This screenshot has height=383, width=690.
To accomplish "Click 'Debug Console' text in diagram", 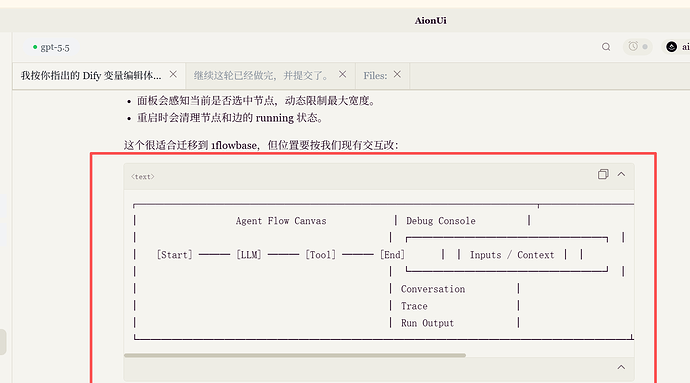I will (440, 221).
